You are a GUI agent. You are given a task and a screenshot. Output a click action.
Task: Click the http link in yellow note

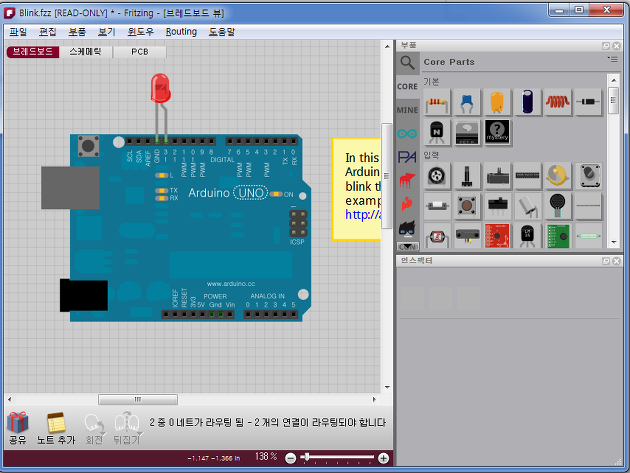[363, 215]
